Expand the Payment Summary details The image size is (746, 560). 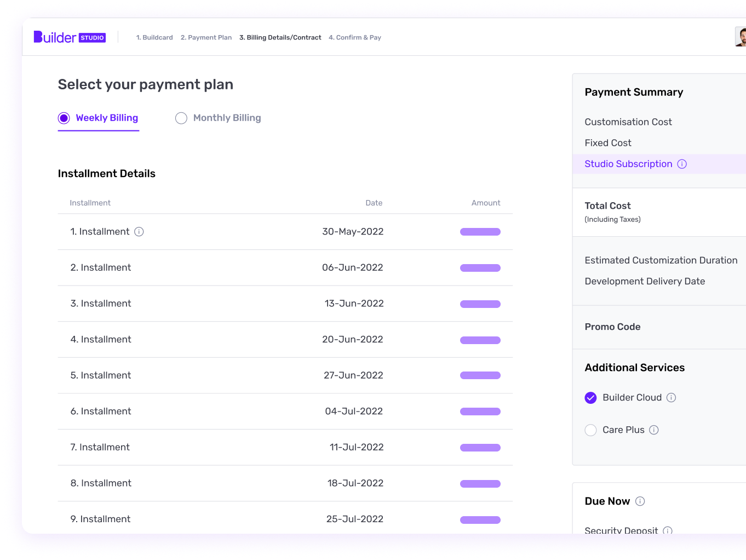[634, 92]
